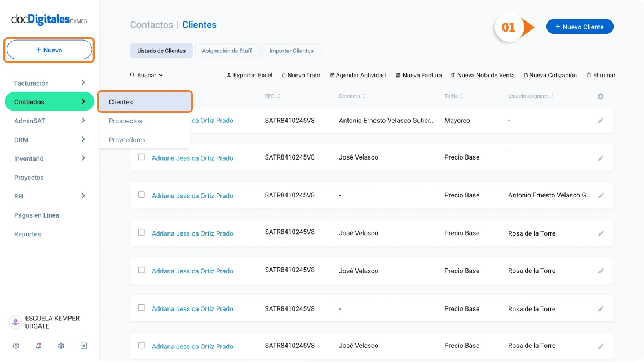
Task: Expand the Facturación sidebar menu
Action: pos(83,83)
